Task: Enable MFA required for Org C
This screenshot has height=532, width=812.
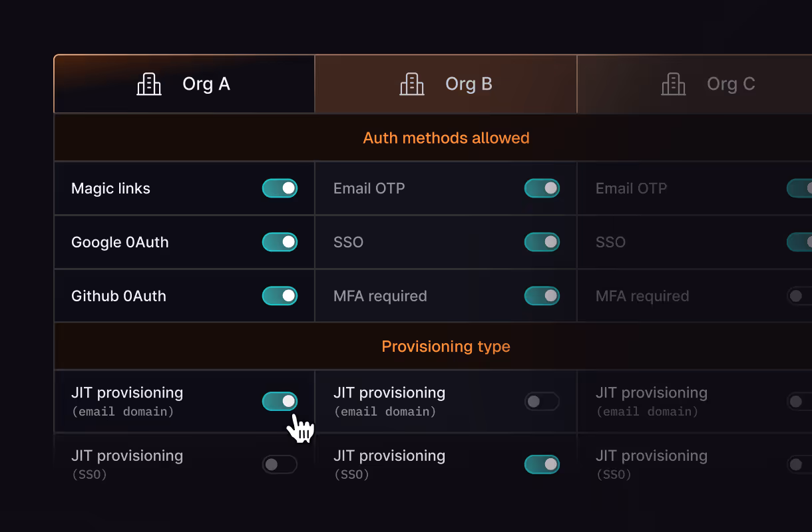Action: click(799, 296)
